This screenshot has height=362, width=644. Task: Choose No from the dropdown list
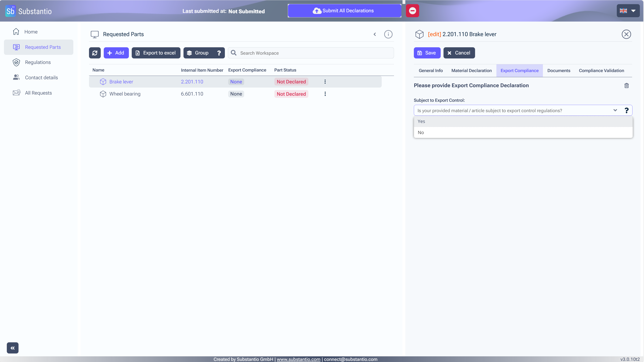(x=421, y=133)
